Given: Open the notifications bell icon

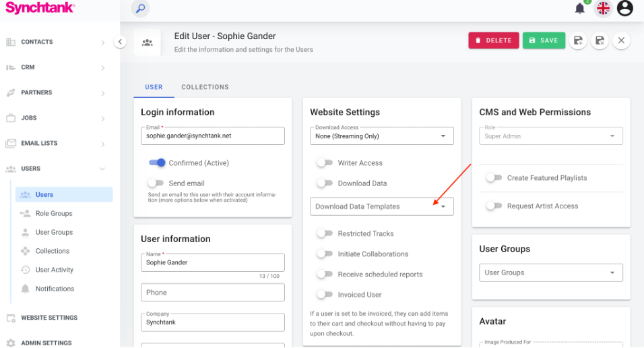Looking at the screenshot, I should [x=579, y=8].
